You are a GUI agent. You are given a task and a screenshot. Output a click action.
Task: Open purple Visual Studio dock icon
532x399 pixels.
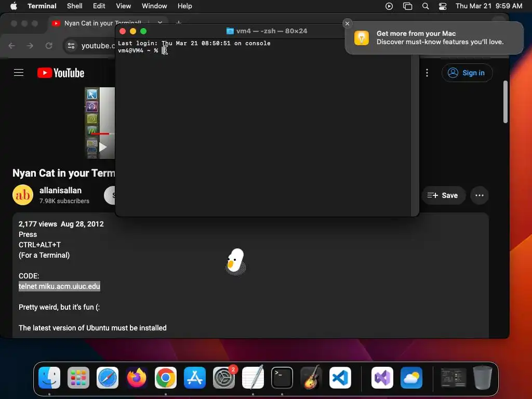382,378
